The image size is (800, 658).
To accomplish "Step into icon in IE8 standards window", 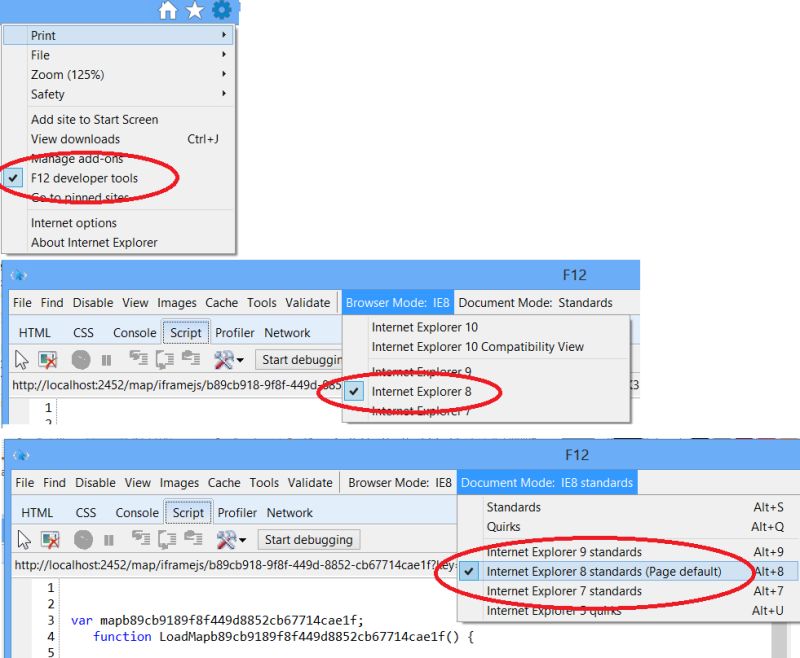I will coord(141,538).
